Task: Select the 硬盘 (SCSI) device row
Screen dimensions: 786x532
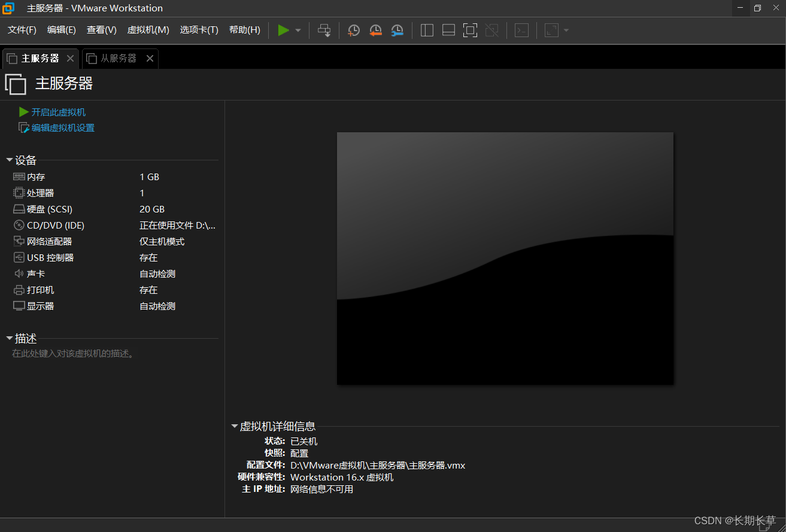Action: (x=114, y=209)
